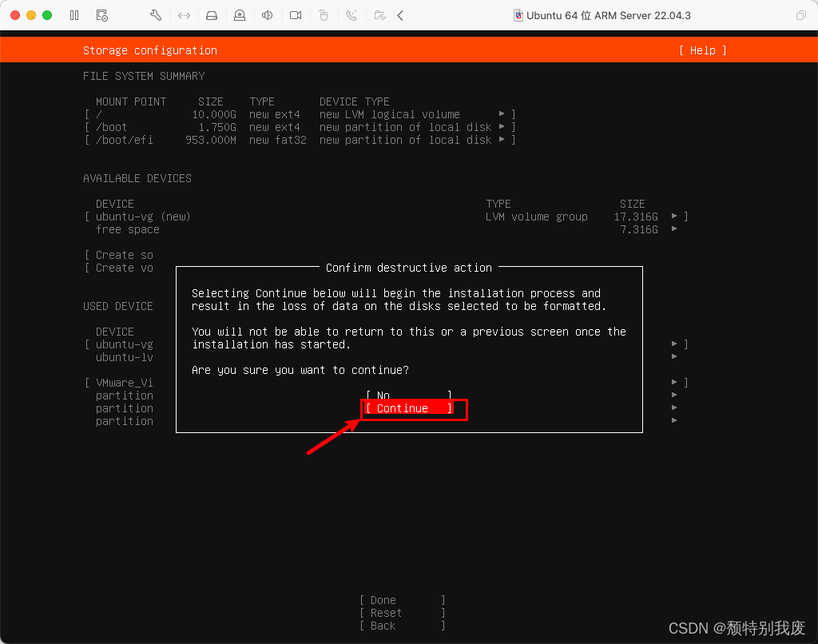Viewport: 818px width, 644px height.
Task: Click 'LVM volume group' type text
Action: point(536,217)
